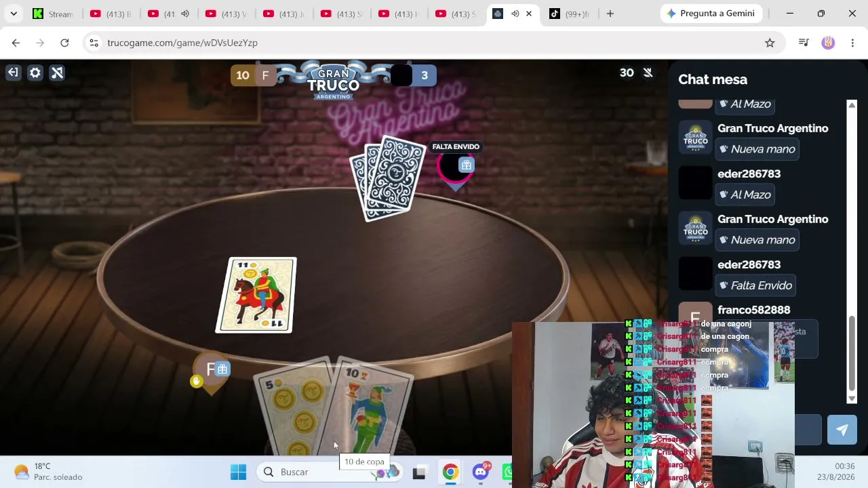Click the Chat mesa panel title

(x=713, y=79)
